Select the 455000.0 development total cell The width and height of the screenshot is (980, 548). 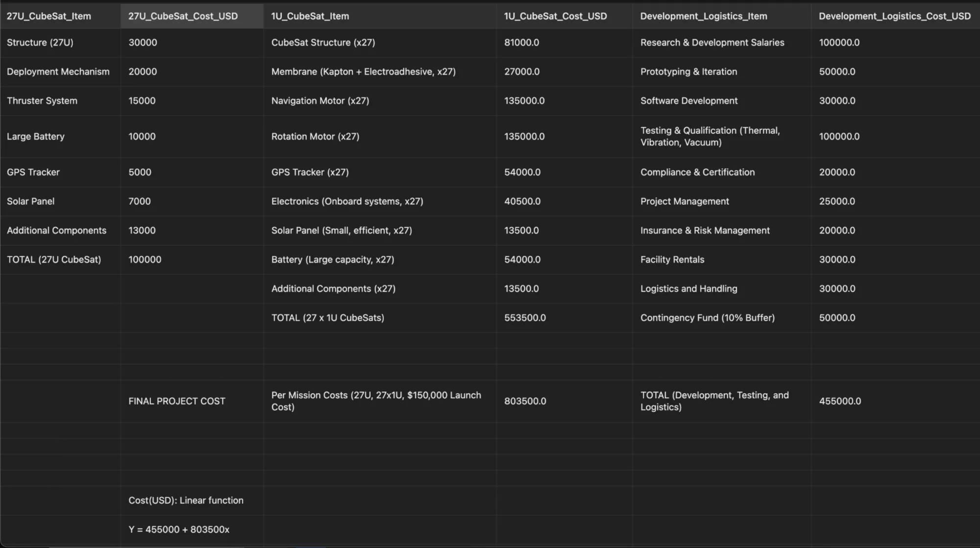[x=896, y=401]
